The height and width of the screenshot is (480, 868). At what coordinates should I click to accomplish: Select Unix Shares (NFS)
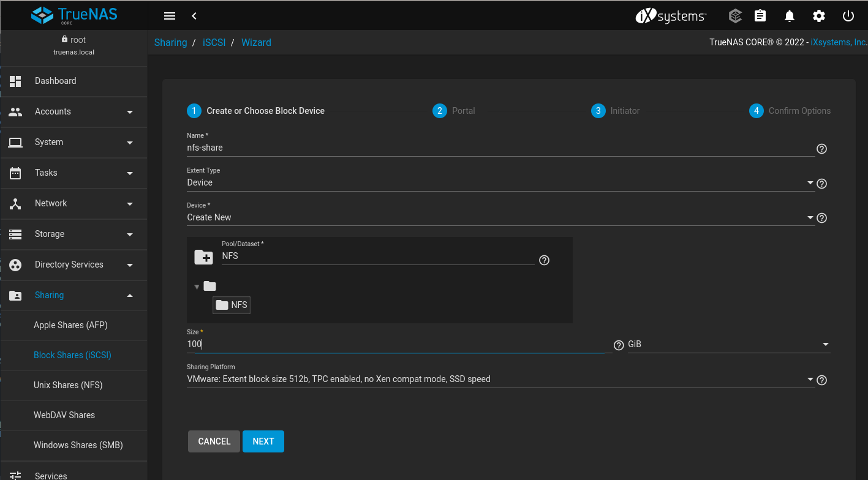click(74, 385)
